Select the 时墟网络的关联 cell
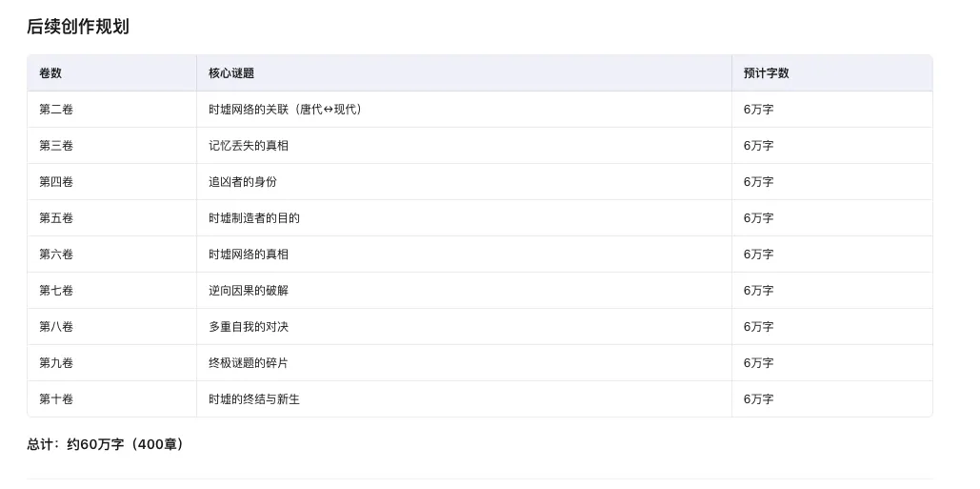The height and width of the screenshot is (489, 980). [x=286, y=110]
